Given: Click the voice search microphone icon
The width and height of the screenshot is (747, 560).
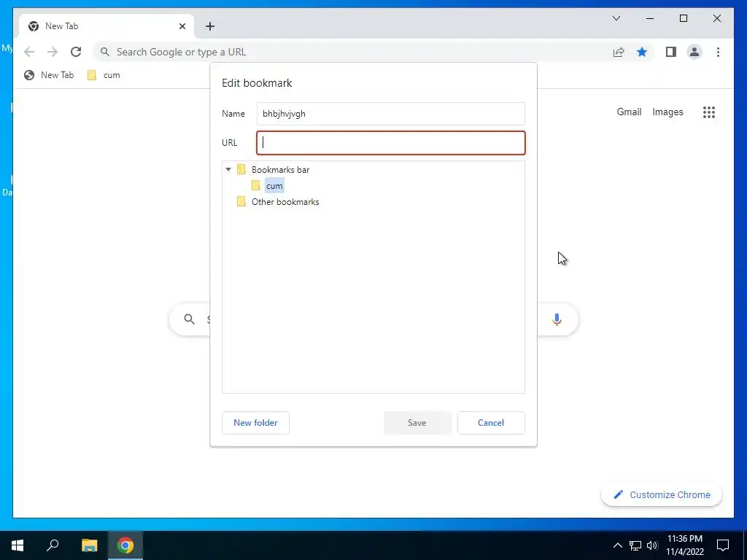Looking at the screenshot, I should coord(557,319).
